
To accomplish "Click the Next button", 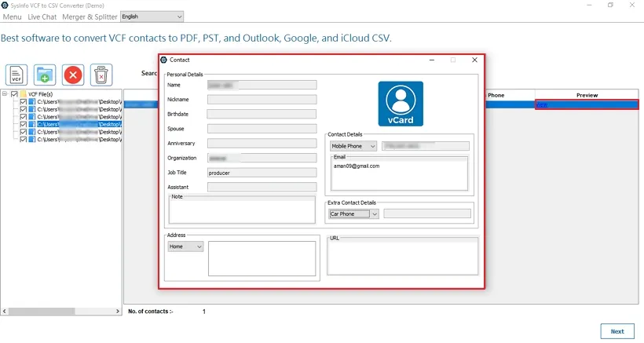I will tap(617, 331).
